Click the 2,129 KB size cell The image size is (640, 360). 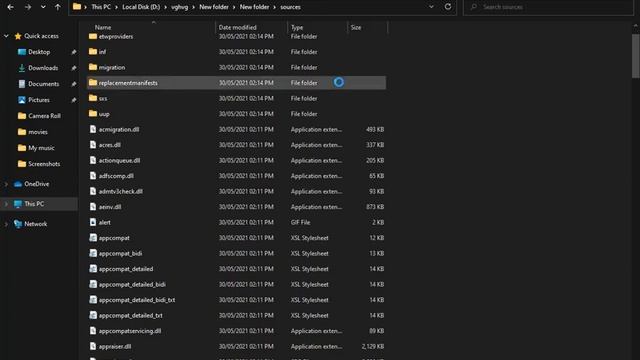click(373, 347)
